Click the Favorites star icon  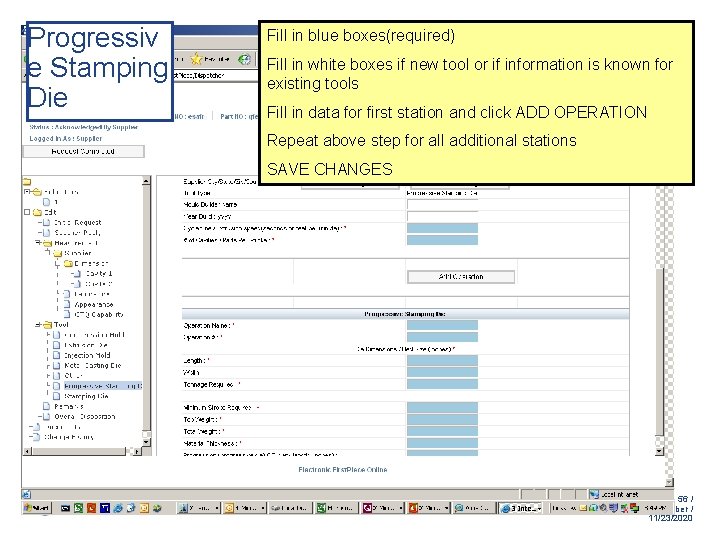pyautogui.click(x=197, y=58)
